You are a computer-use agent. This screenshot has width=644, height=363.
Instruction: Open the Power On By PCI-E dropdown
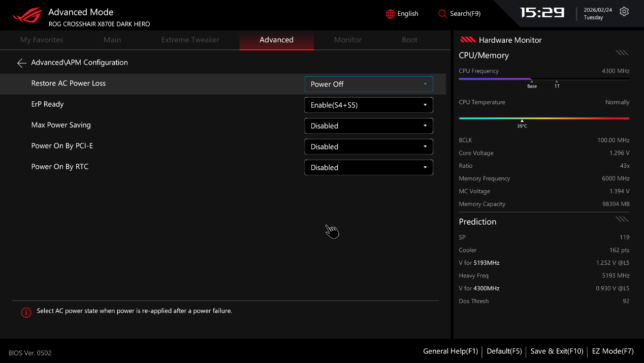(368, 147)
